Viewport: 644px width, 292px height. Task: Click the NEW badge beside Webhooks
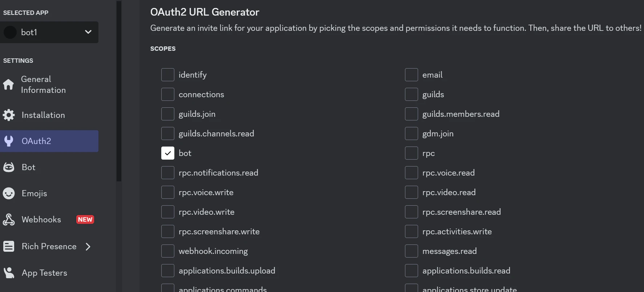tap(85, 219)
